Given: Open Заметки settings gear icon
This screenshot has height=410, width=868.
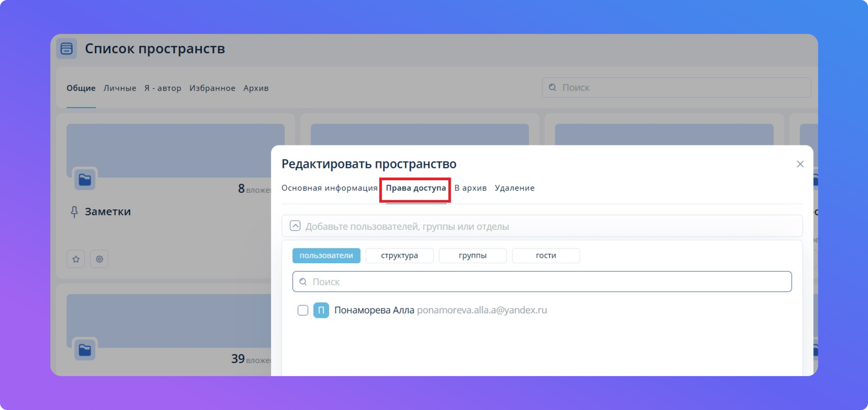Looking at the screenshot, I should [x=99, y=259].
